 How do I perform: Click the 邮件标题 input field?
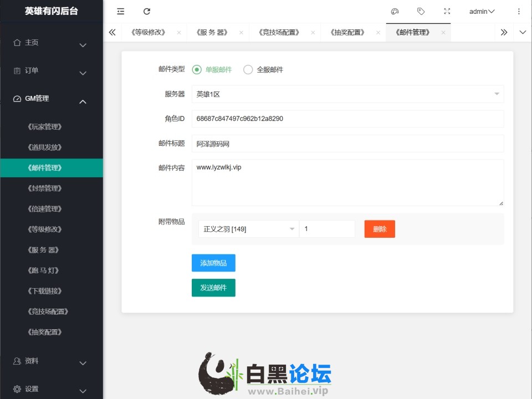(348, 144)
